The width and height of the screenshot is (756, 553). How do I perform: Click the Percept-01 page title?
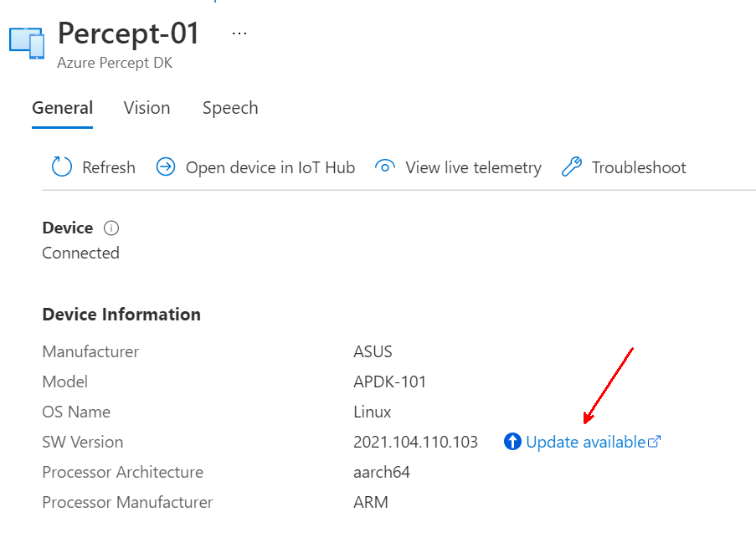[x=128, y=33]
